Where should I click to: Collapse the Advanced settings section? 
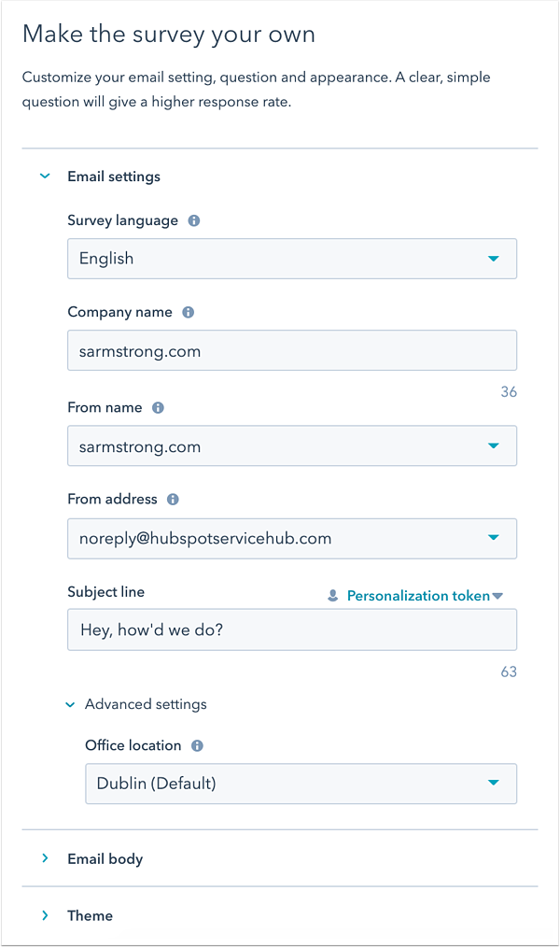tap(70, 704)
